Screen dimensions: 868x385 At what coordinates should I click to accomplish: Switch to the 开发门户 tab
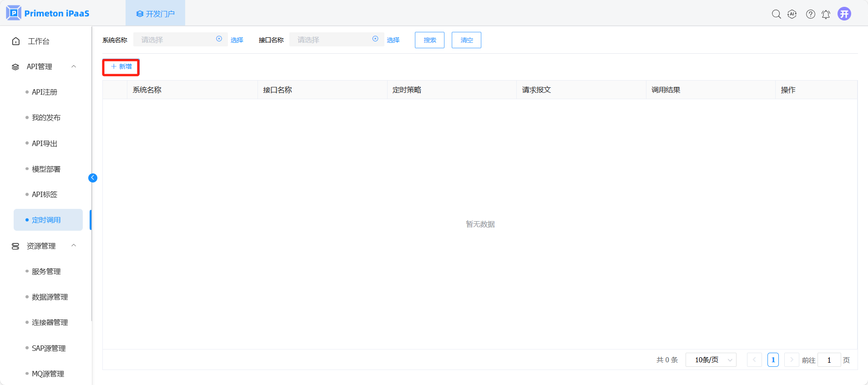click(x=155, y=14)
